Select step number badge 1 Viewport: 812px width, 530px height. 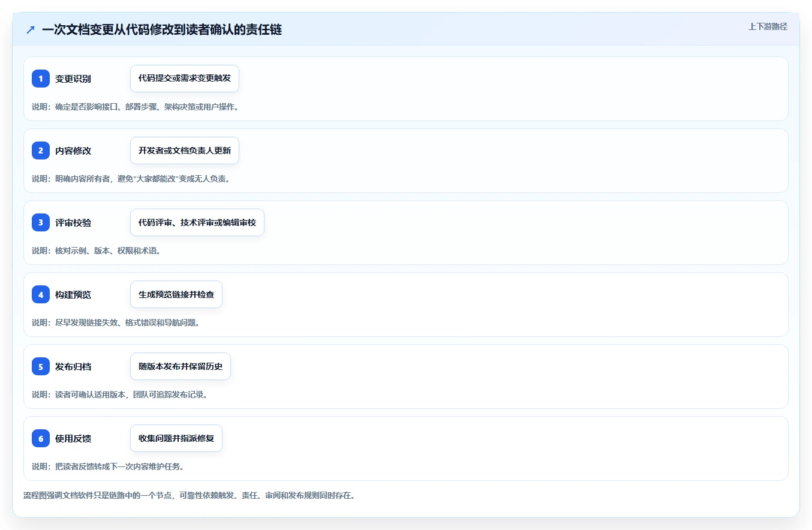pyautogui.click(x=41, y=79)
